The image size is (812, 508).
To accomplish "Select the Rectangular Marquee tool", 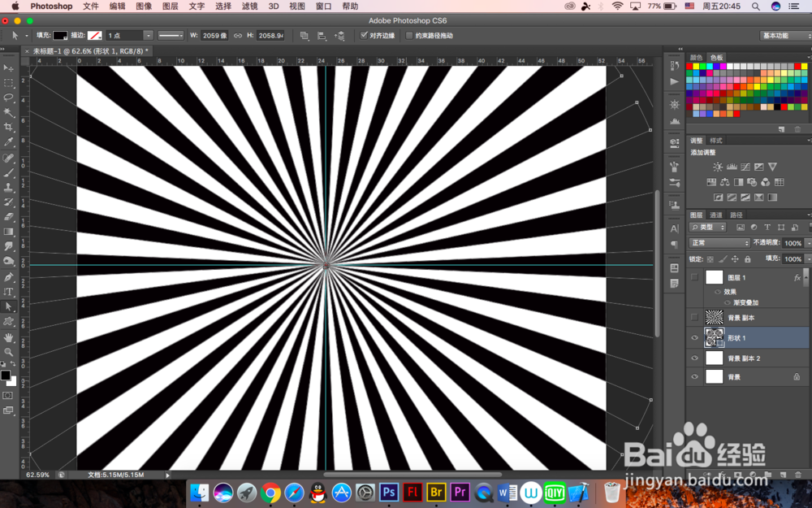I will [8, 83].
